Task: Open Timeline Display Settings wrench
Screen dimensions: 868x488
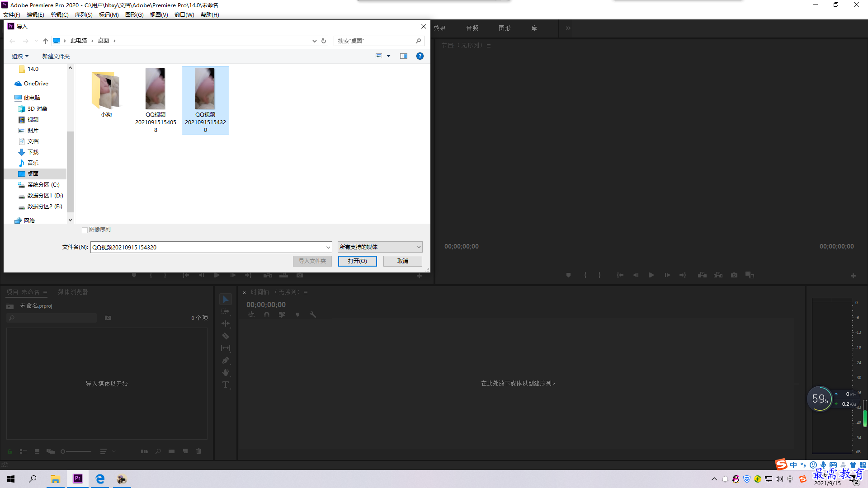Action: 313,315
